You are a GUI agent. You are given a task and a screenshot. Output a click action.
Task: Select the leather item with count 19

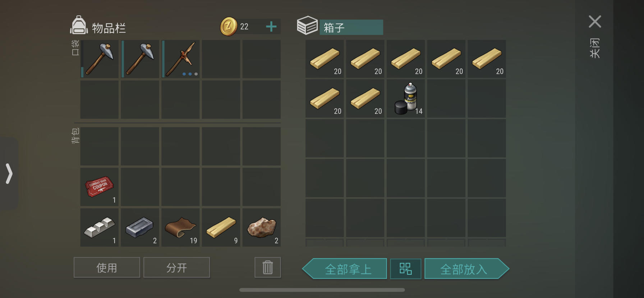click(x=181, y=227)
